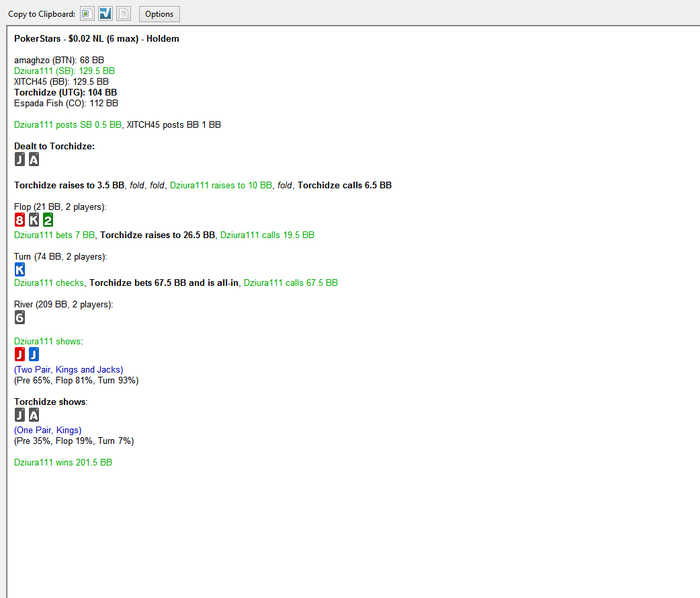Image resolution: width=700 pixels, height=598 pixels.
Task: Click 'Dziura111 bets 7 BB' text
Action: click(54, 235)
